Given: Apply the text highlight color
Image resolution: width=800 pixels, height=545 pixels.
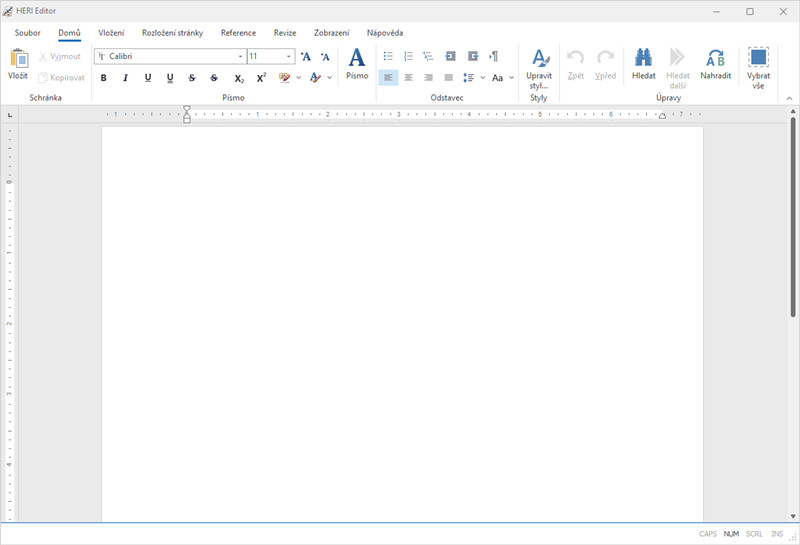Looking at the screenshot, I should pos(284,78).
